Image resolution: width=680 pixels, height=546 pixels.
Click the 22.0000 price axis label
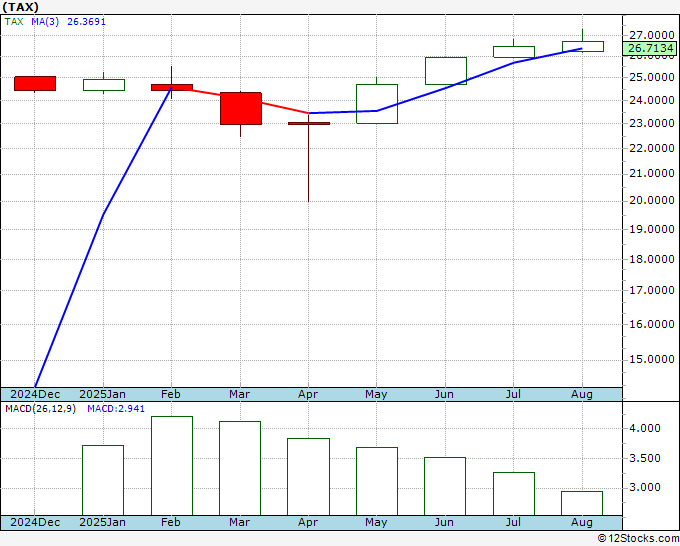(651, 148)
